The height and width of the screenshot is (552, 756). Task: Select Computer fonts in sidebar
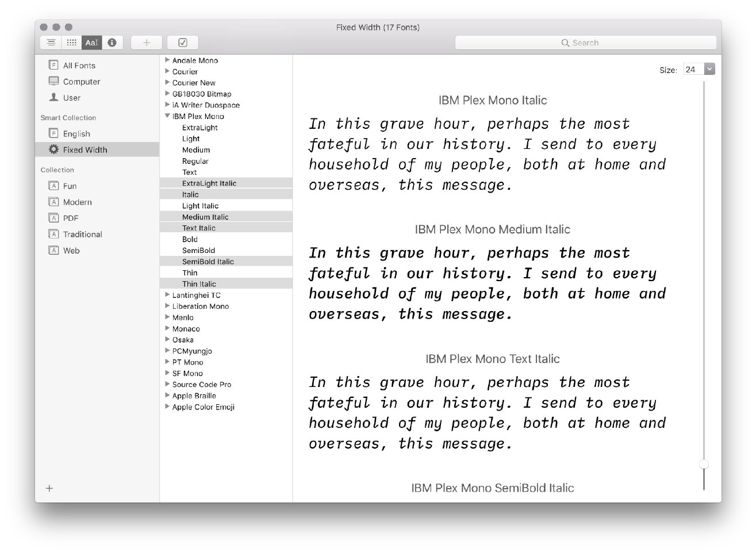click(81, 82)
